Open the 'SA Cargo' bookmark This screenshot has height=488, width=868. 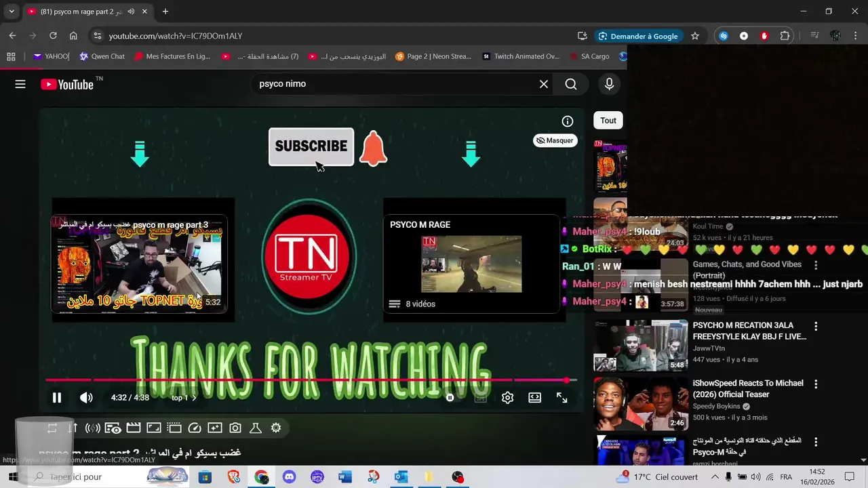tap(590, 56)
